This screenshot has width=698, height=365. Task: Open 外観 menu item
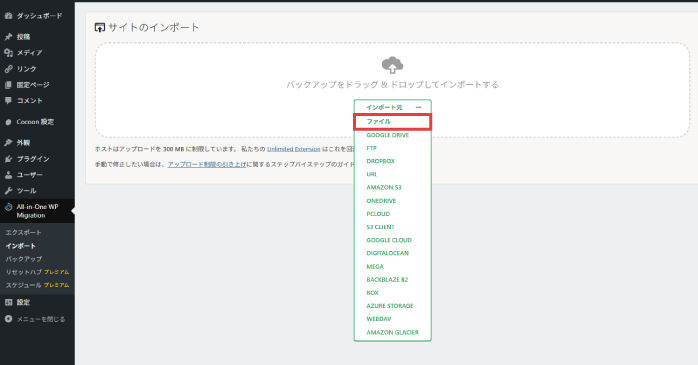point(23,142)
